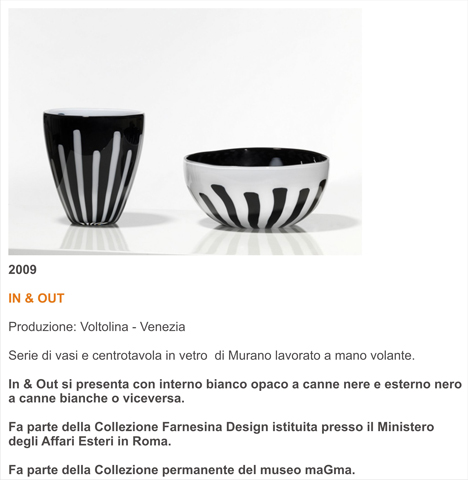The width and height of the screenshot is (468, 480).
Task: Click the word Venezia
Action: pos(162,327)
